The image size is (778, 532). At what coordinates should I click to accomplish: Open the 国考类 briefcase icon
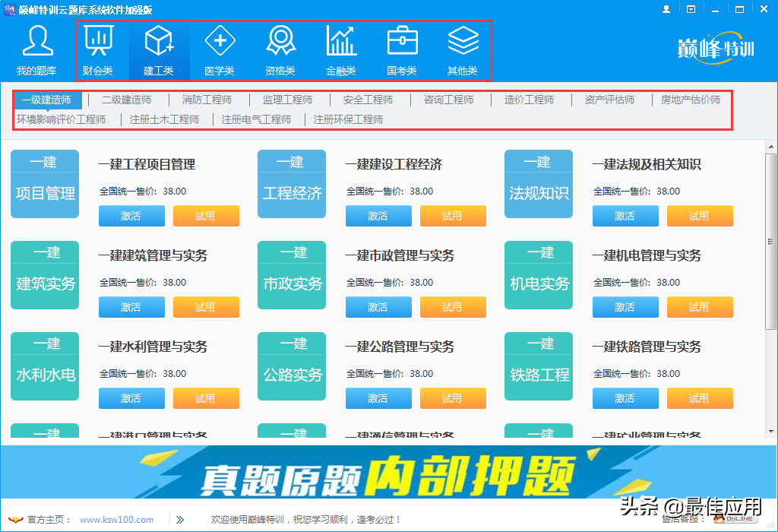[403, 41]
